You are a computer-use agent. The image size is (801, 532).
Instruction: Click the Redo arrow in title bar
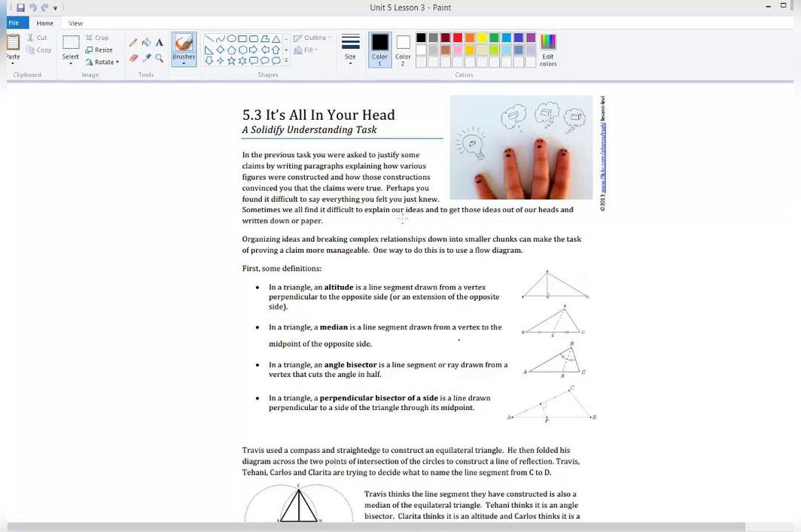click(45, 8)
